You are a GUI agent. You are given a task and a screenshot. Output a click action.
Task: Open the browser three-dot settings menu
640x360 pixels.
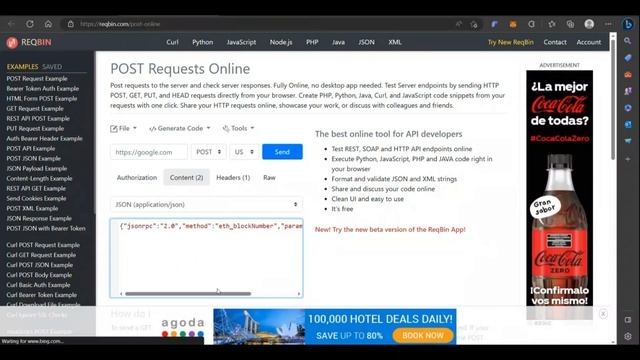608,24
